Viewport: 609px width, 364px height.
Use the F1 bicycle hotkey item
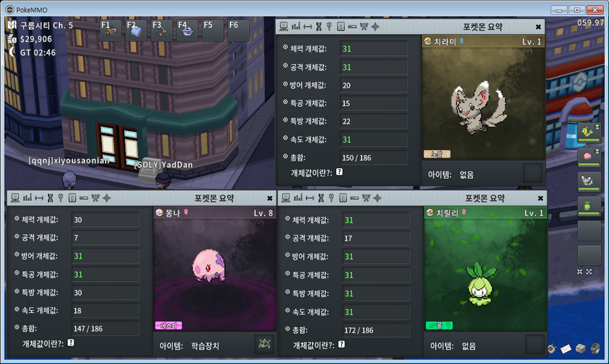111,31
